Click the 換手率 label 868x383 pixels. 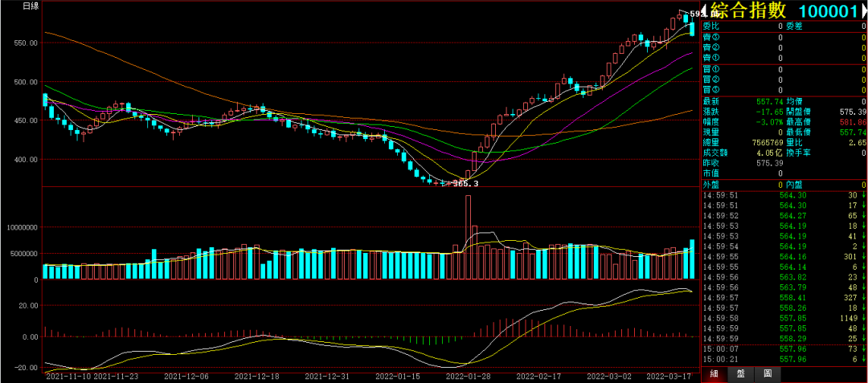(798, 153)
